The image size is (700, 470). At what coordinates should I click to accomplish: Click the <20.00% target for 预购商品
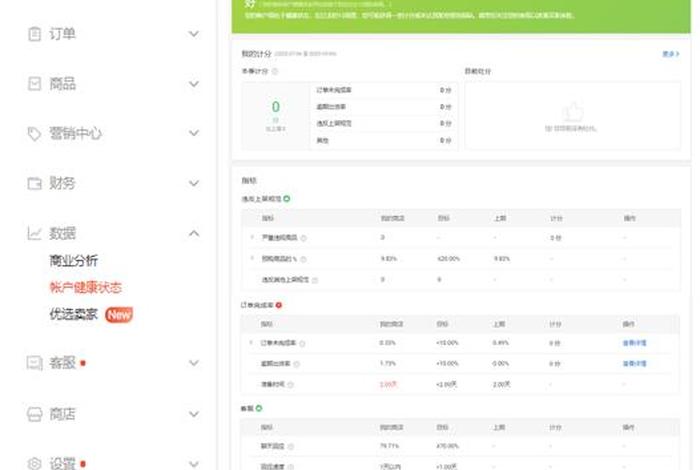[x=448, y=259]
